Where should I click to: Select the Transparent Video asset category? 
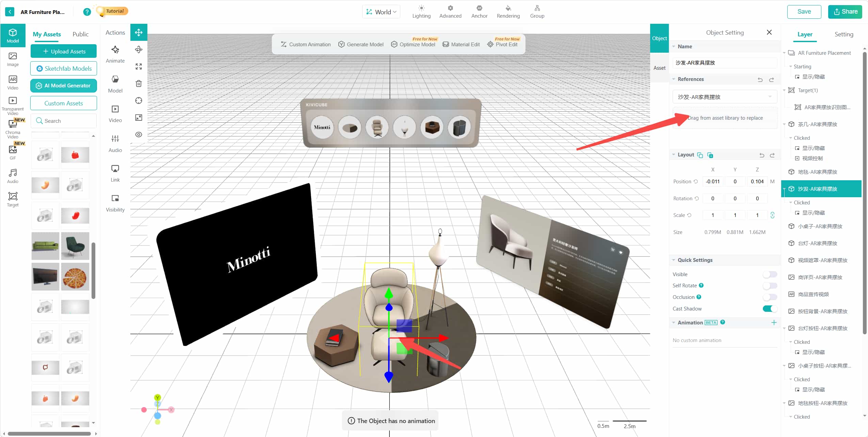pos(13,106)
